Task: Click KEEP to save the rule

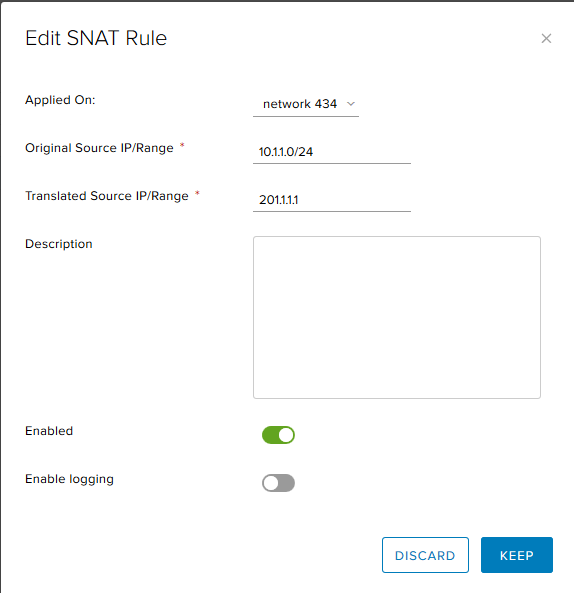Action: (517, 555)
